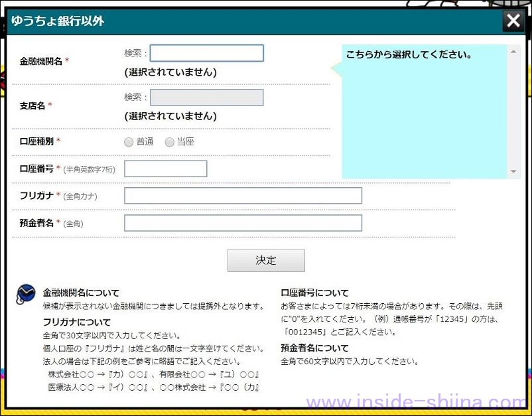Select the 当座 account type radio
532x416 pixels.
tap(169, 142)
